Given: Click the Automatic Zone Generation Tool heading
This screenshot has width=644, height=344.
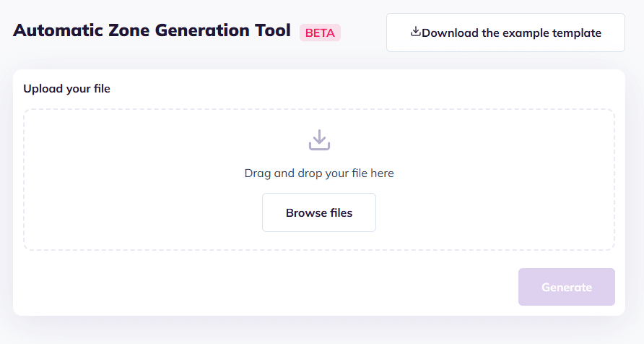Looking at the screenshot, I should [152, 31].
